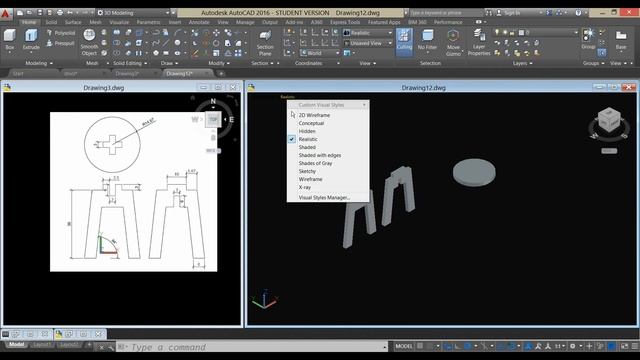
Task: Click the customization icon at status bar end
Action: coord(635,346)
